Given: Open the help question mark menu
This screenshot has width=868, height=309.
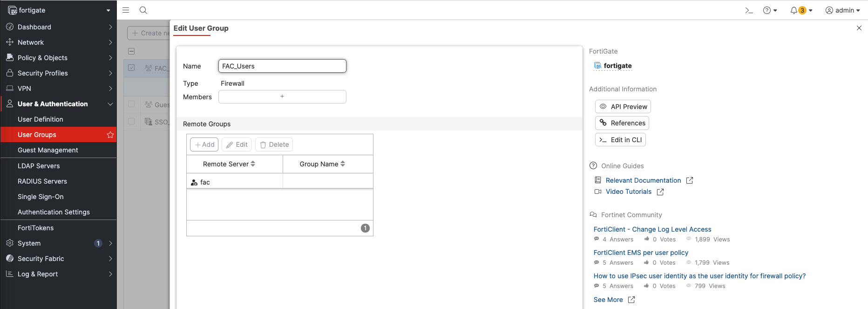Looking at the screenshot, I should click(x=767, y=10).
